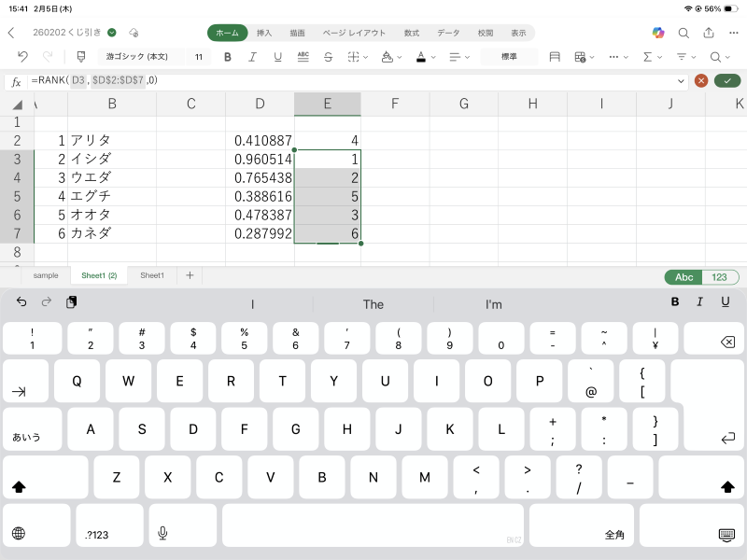This screenshot has height=560, width=747.
Task: Tap the Undo arrow in the ribbon
Action: (x=22, y=57)
